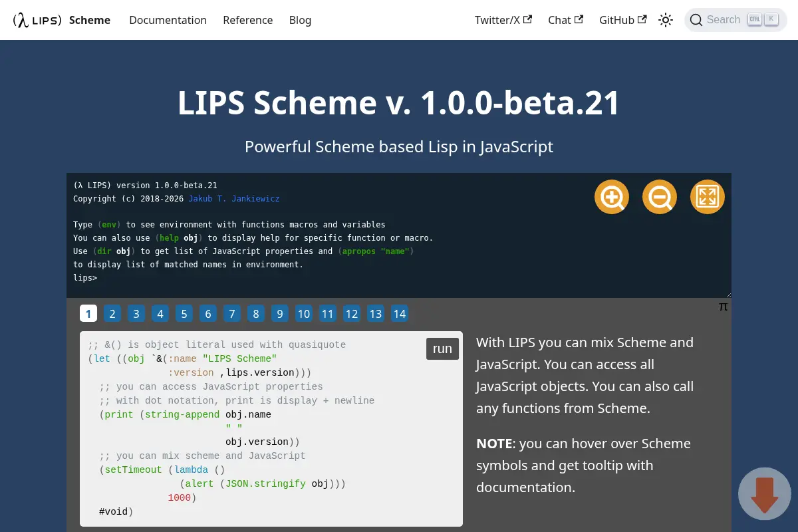Open the Chat external link
The height and width of the screenshot is (532, 798).
[x=566, y=20]
